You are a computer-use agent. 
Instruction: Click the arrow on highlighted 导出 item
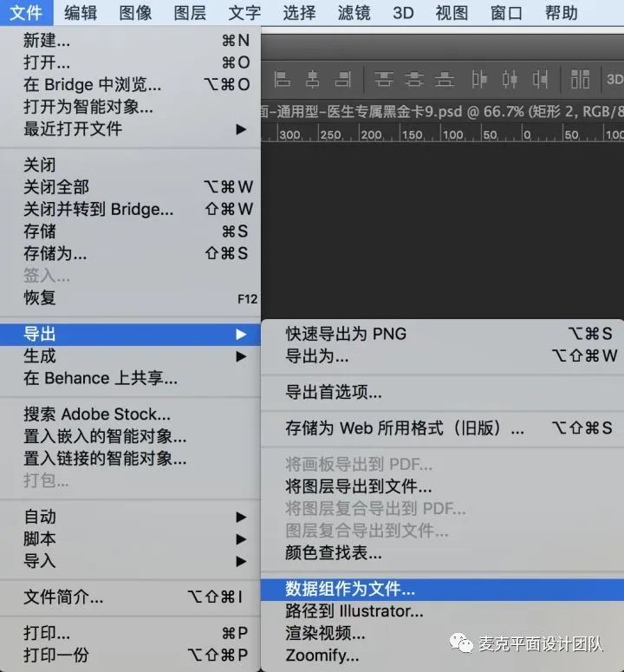[x=241, y=335]
